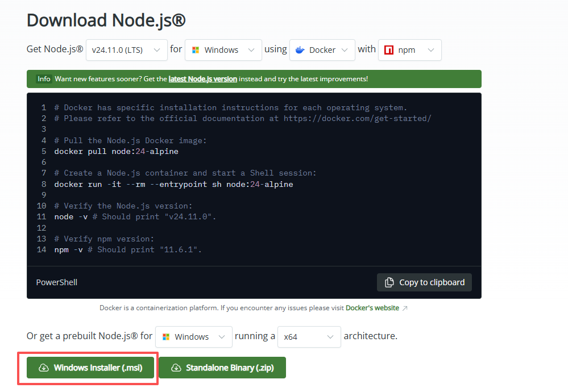Open the npm package manager dropdown
This screenshot has height=392, width=568.
click(410, 50)
